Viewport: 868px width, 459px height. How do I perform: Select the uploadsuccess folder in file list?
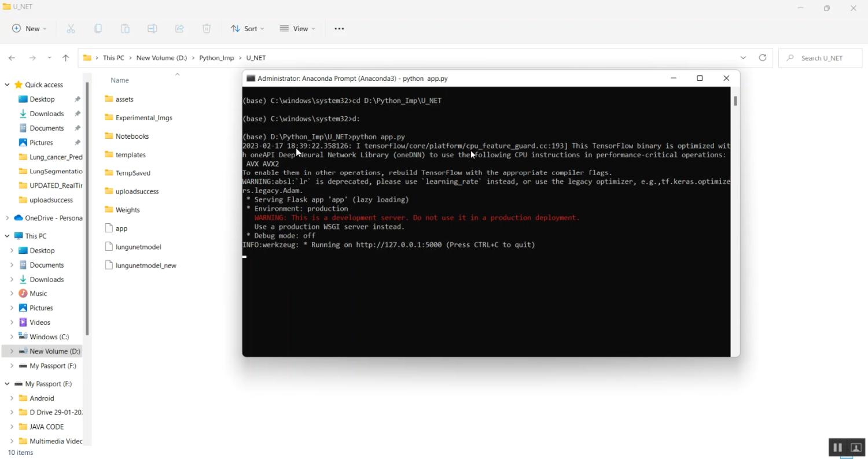click(x=131, y=191)
